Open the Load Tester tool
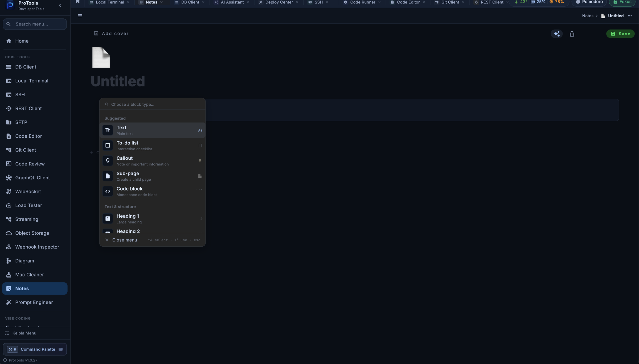 pos(35,205)
